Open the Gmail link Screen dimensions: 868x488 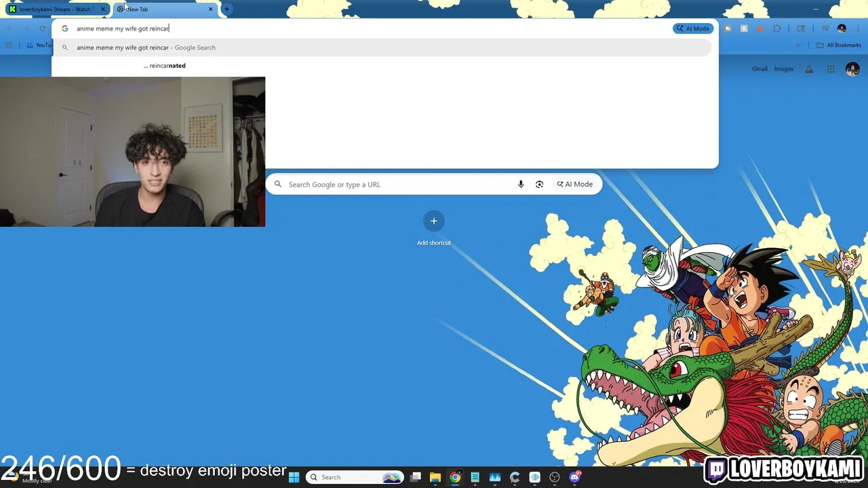click(759, 69)
